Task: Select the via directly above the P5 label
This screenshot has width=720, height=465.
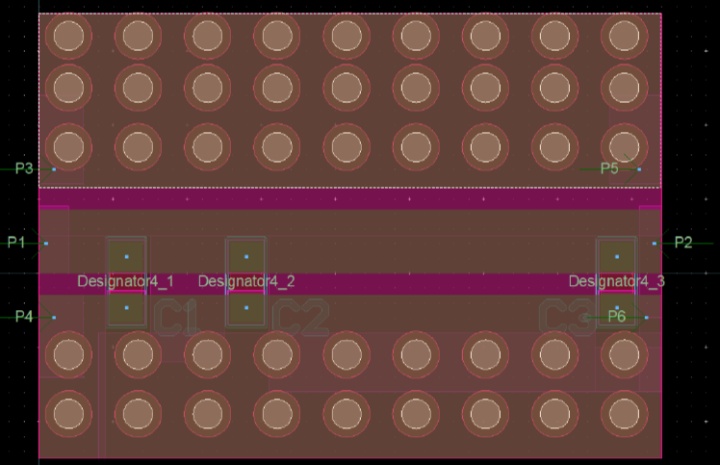Action: 624,147
